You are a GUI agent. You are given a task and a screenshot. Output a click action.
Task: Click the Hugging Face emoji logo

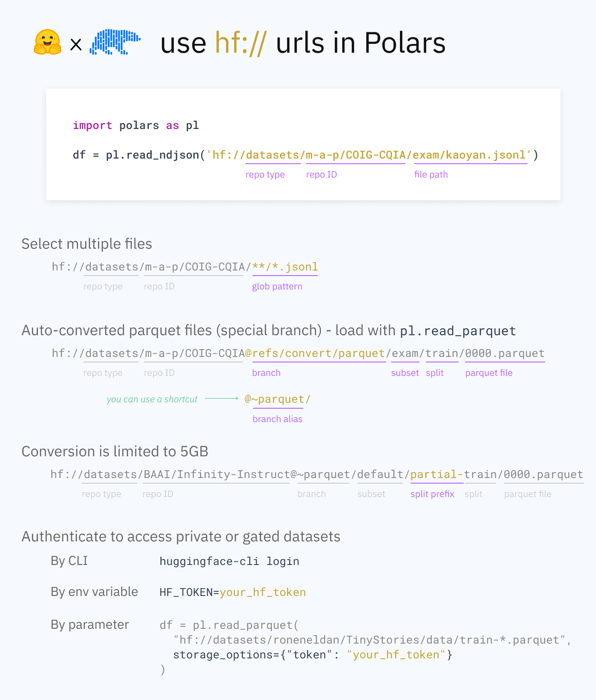coord(48,43)
